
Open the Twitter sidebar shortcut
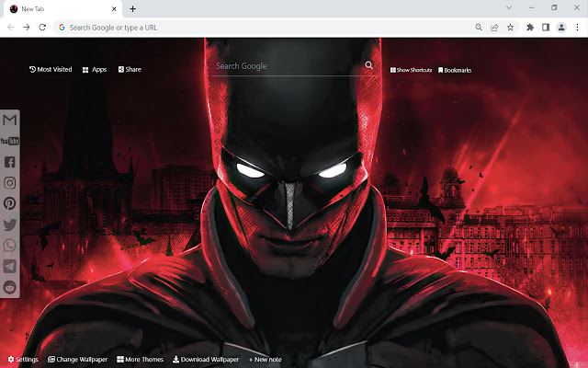(10, 224)
